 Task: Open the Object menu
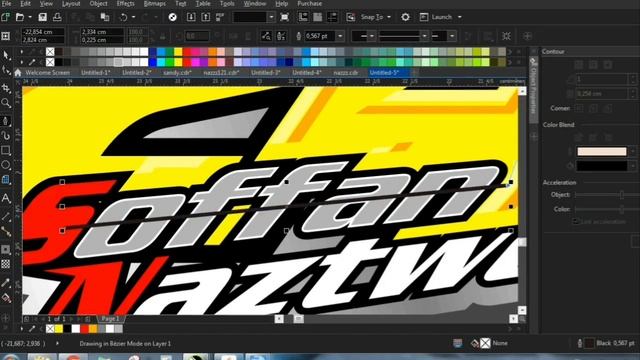click(98, 3)
